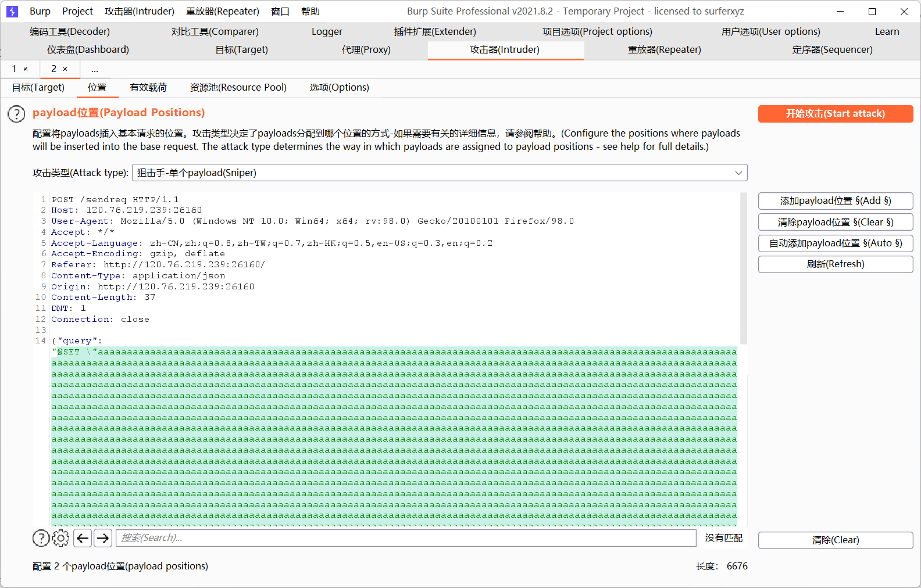Open the 选项(Options) sub-tab
This screenshot has width=921, height=588.
pos(340,87)
